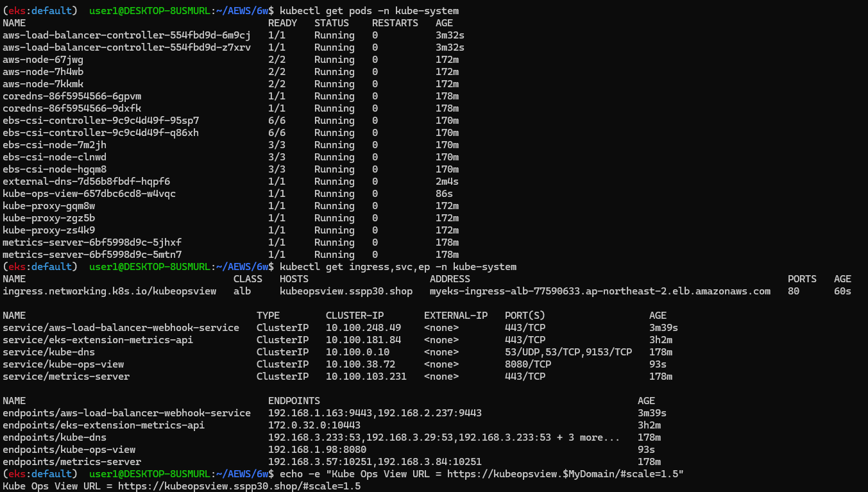Image resolution: width=868 pixels, height=492 pixels.
Task: Click cluster IP 10.100.181.84
Action: click(x=363, y=340)
